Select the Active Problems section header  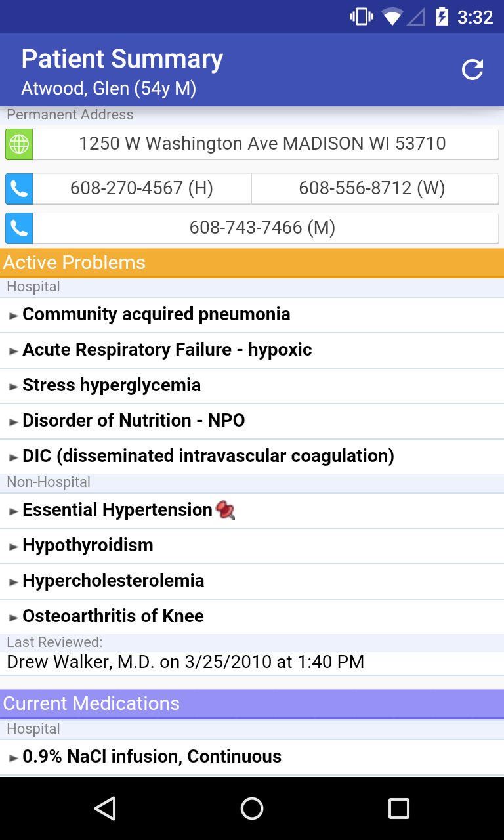(252, 262)
